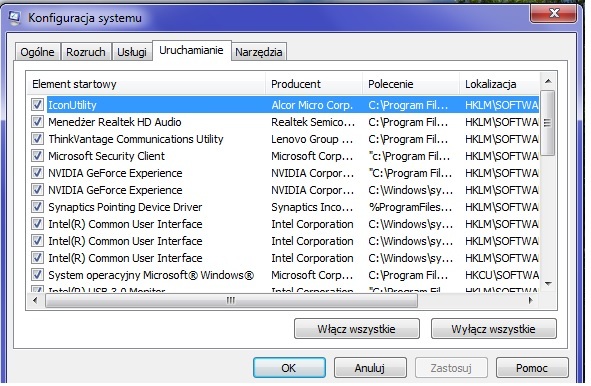Click the Synaptics Inco... producer cell

(312, 207)
